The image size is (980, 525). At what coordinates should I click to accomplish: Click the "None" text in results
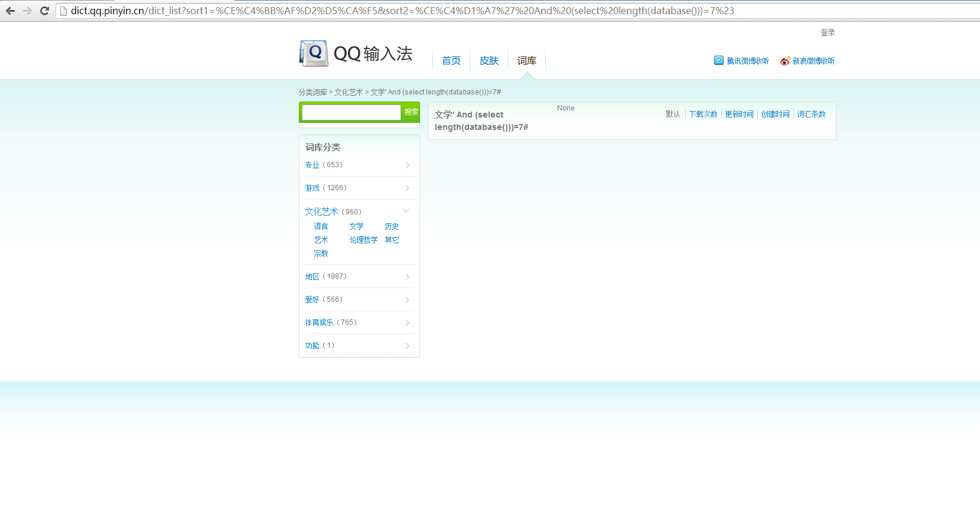[565, 108]
